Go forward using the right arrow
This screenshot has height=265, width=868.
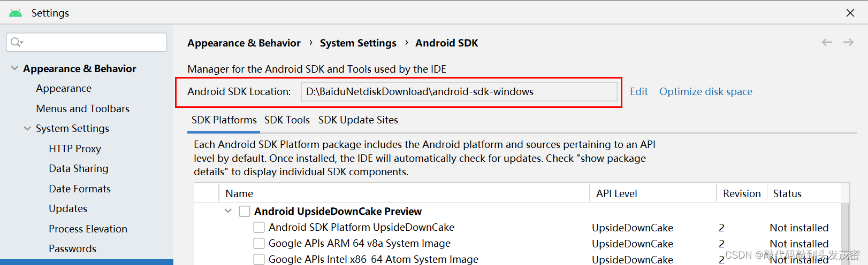coord(848,42)
